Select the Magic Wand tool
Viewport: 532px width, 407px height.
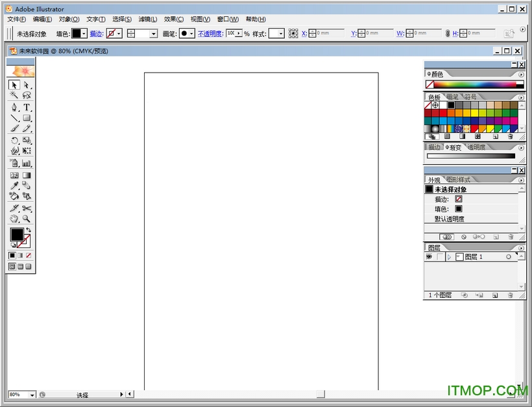pyautogui.click(x=14, y=95)
